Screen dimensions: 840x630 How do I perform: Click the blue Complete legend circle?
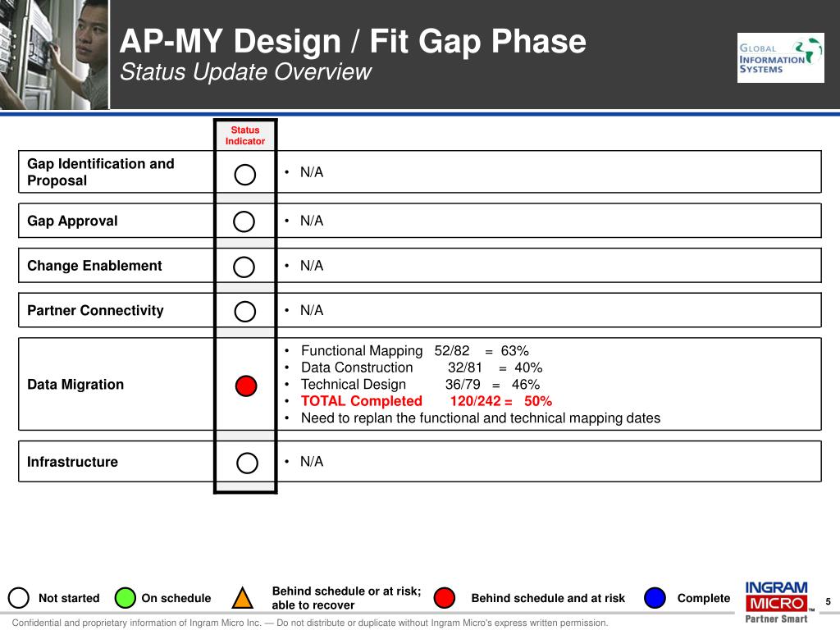tap(655, 598)
